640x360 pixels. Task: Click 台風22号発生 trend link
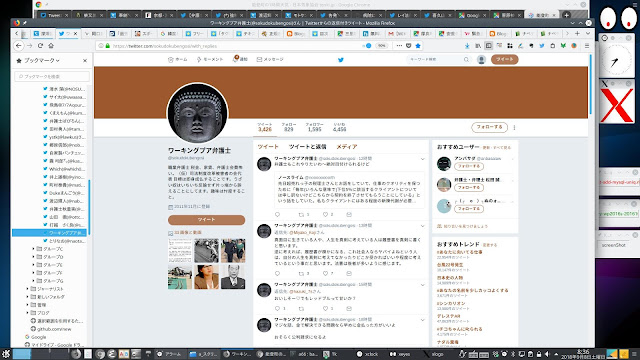click(x=450, y=265)
